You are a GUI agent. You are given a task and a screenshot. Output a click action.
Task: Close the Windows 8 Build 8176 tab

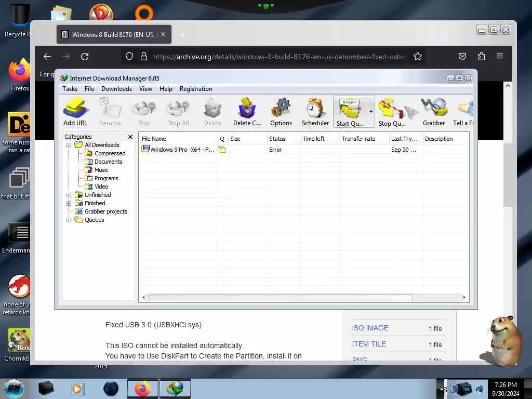(x=163, y=35)
